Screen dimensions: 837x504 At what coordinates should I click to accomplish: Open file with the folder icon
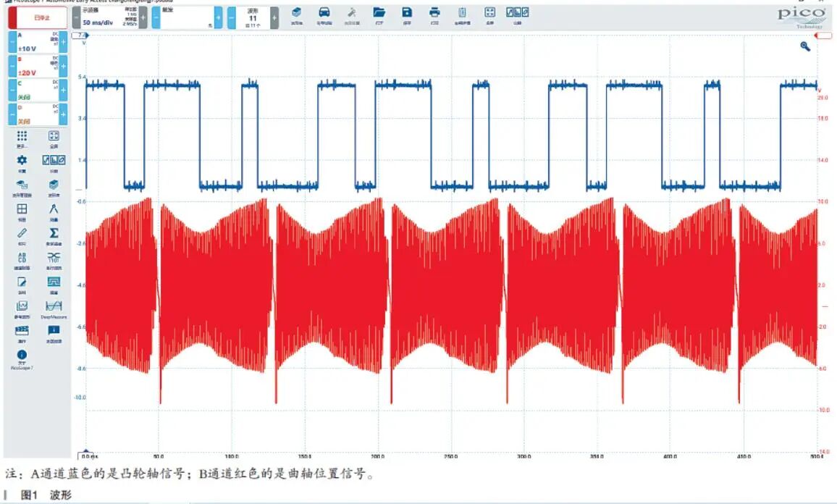(379, 15)
